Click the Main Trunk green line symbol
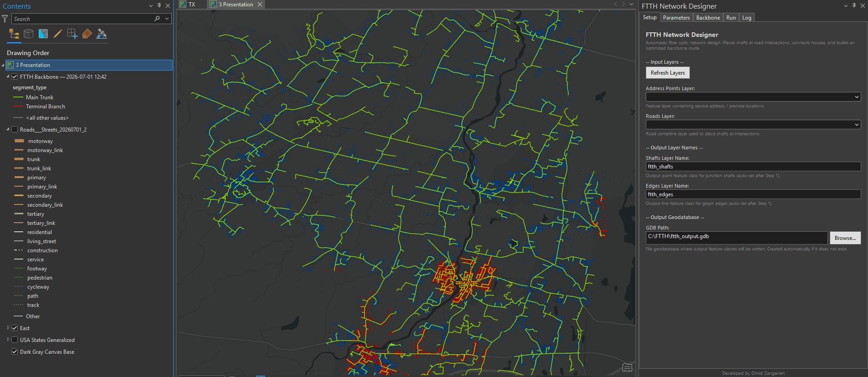 [x=18, y=97]
